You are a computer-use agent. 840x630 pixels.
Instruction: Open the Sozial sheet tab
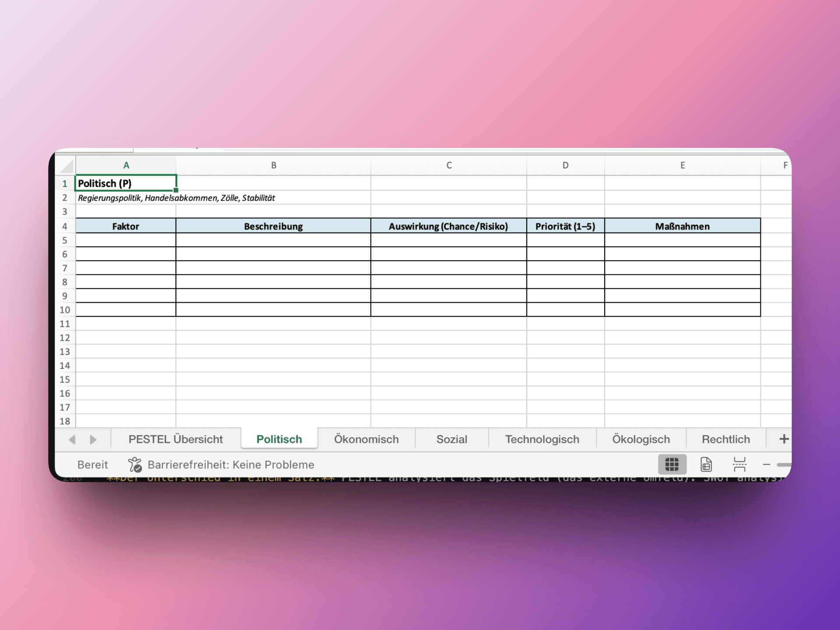(451, 439)
